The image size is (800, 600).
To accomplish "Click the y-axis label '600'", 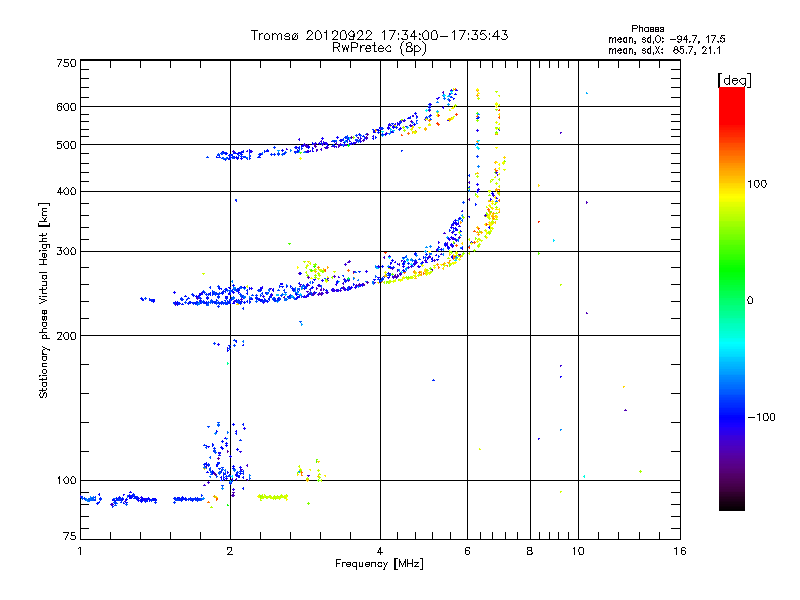I will [66, 107].
